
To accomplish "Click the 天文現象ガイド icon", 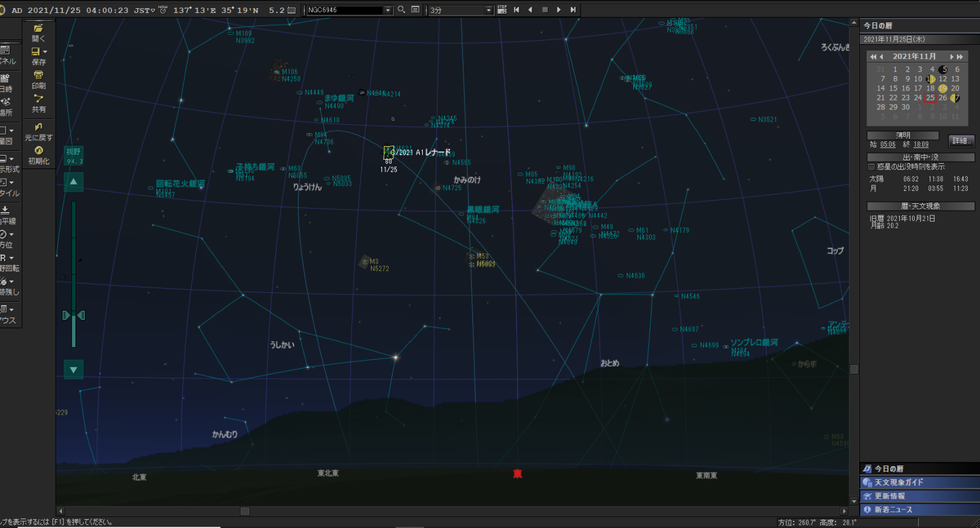I will pyautogui.click(x=867, y=481).
